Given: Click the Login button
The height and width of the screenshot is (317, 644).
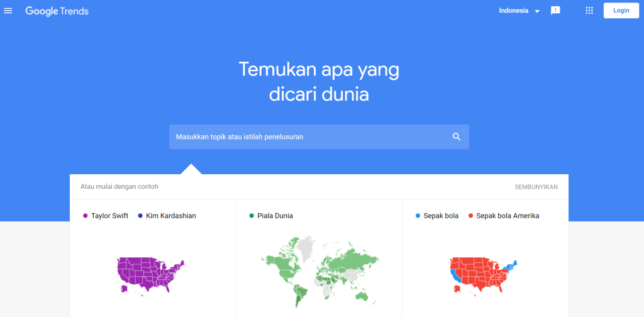Looking at the screenshot, I should (x=621, y=11).
